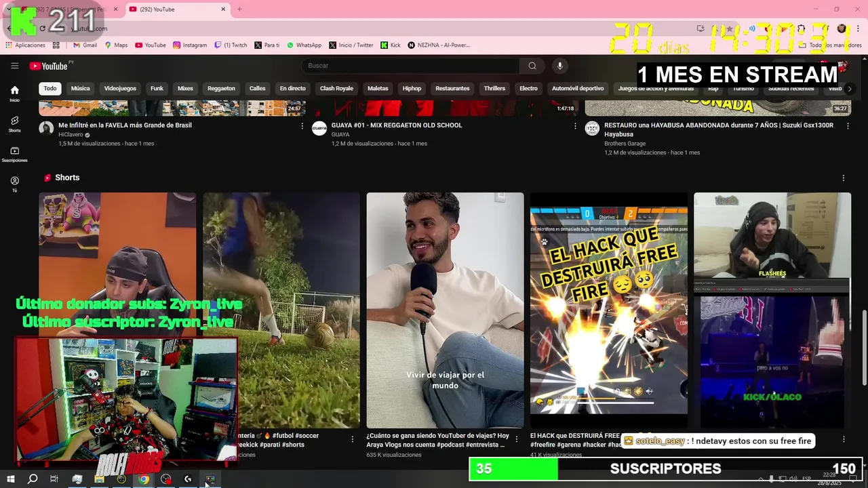Screen dimensions: 868x488
Task: Select the Reggaeton chip
Action: [221, 88]
